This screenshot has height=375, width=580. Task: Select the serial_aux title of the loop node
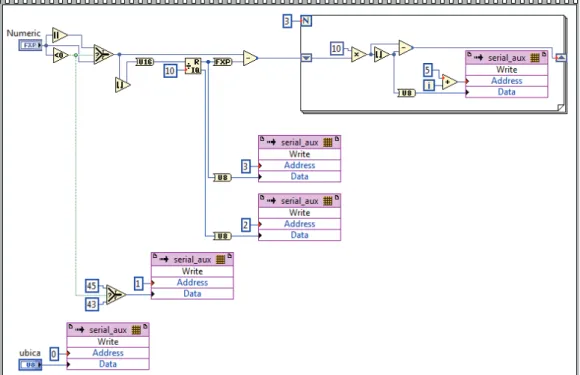(x=507, y=58)
